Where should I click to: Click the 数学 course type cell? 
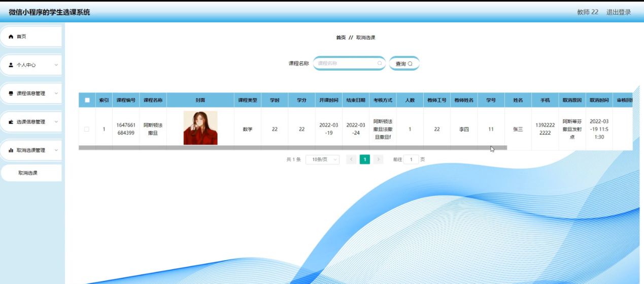[x=248, y=129]
